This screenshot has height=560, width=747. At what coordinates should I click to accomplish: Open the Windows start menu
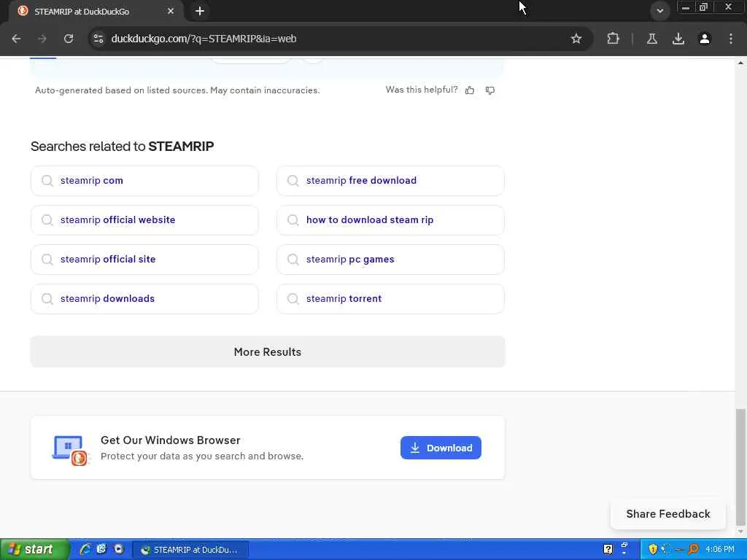34,550
